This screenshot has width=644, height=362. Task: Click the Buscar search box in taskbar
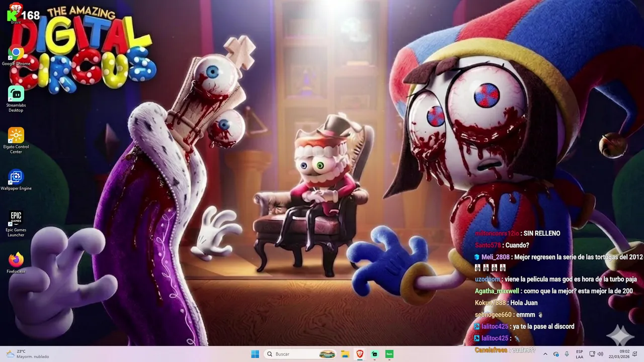[x=300, y=354]
